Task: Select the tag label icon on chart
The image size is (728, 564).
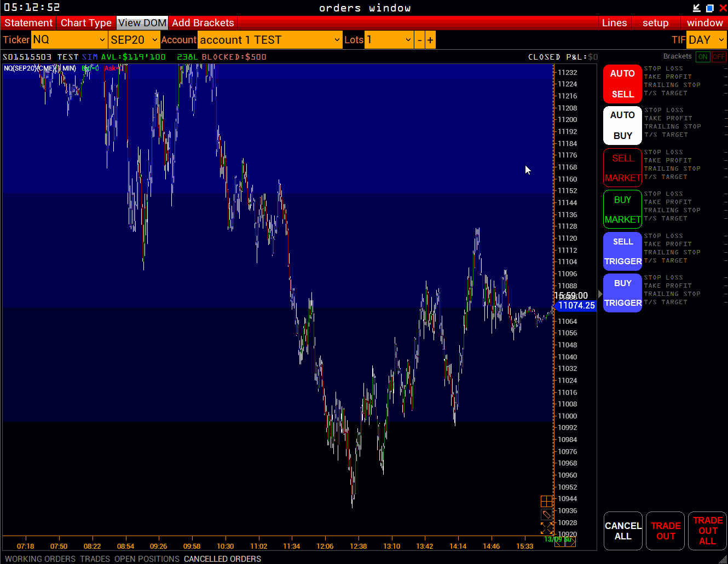Action: coord(546,515)
